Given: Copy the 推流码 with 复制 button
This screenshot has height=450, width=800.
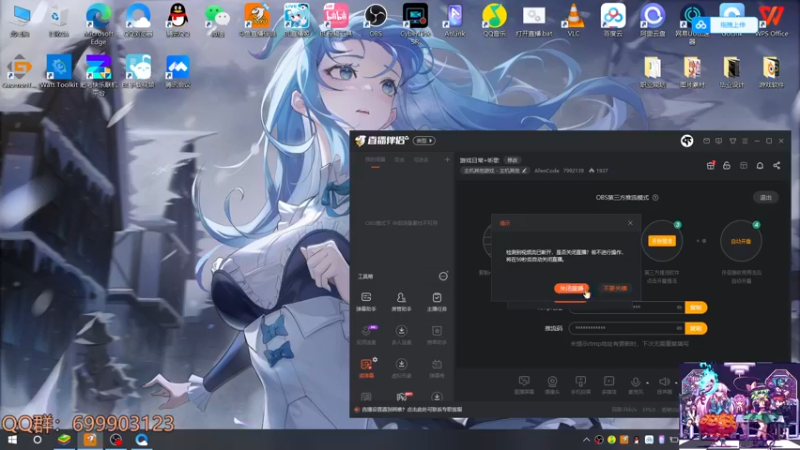Looking at the screenshot, I should click(696, 329).
